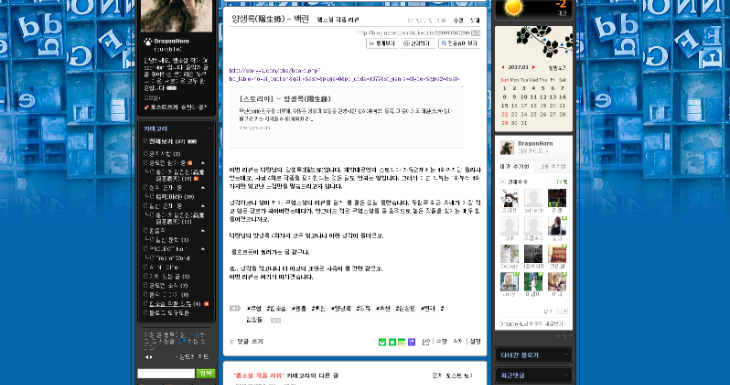Collapse the category panel with minus button
The height and width of the screenshot is (385, 730).
click(x=209, y=128)
